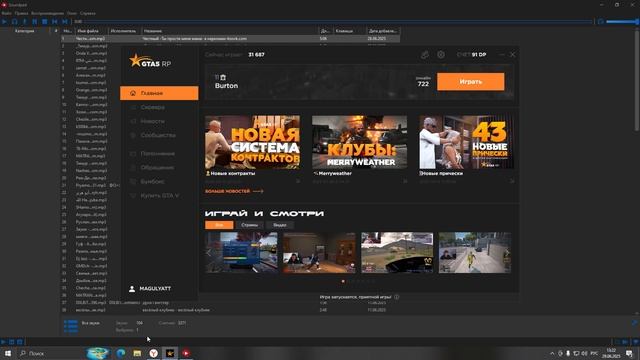Open the Правка menu in Soundpad
This screenshot has width=640, height=360.
(x=21, y=13)
